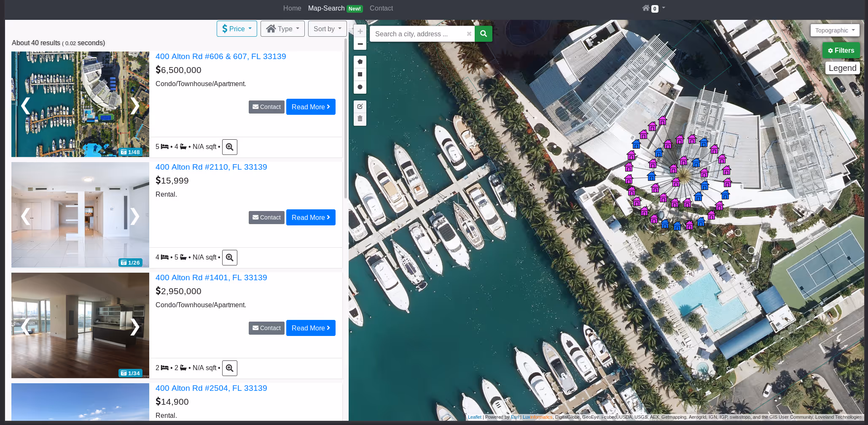868x425 pixels.
Task: Click the delete layers trash icon
Action: tap(360, 119)
